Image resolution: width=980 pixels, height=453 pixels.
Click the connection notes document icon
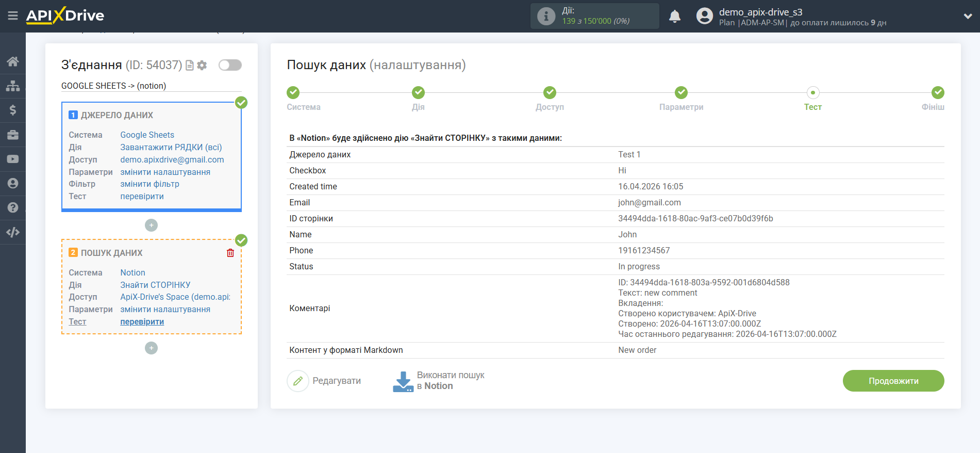click(190, 66)
